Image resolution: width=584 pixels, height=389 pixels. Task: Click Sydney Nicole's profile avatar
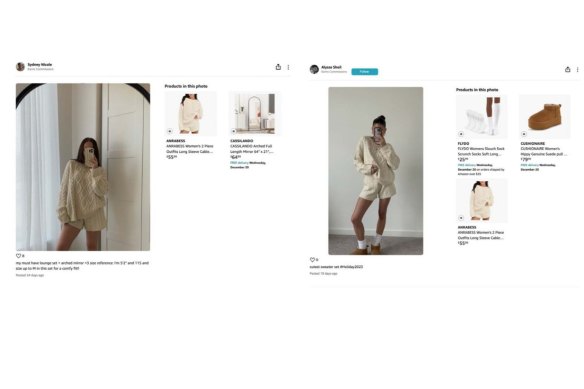[x=20, y=67]
